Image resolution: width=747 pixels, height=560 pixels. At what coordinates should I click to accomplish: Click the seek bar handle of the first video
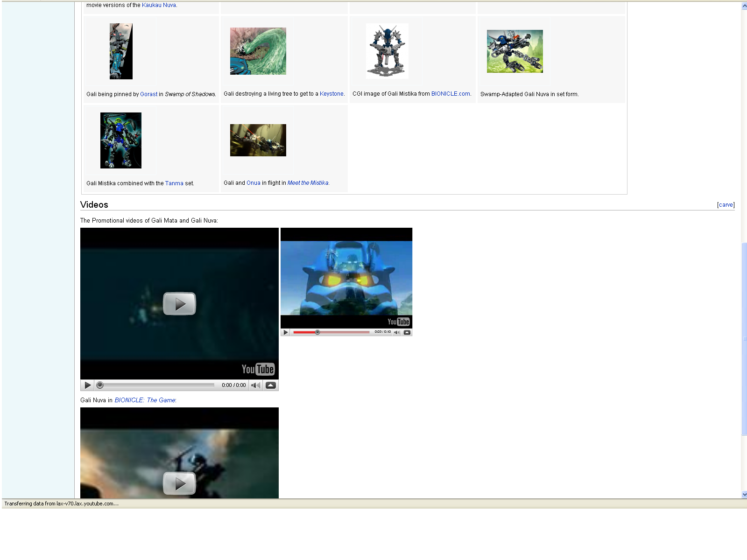100,385
